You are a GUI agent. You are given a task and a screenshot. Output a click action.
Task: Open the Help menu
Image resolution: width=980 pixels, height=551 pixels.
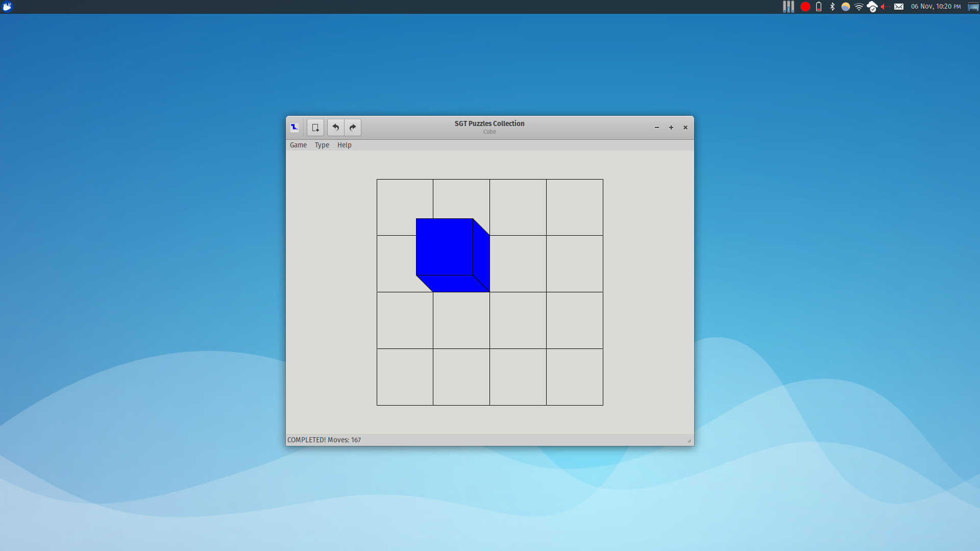[x=345, y=145]
